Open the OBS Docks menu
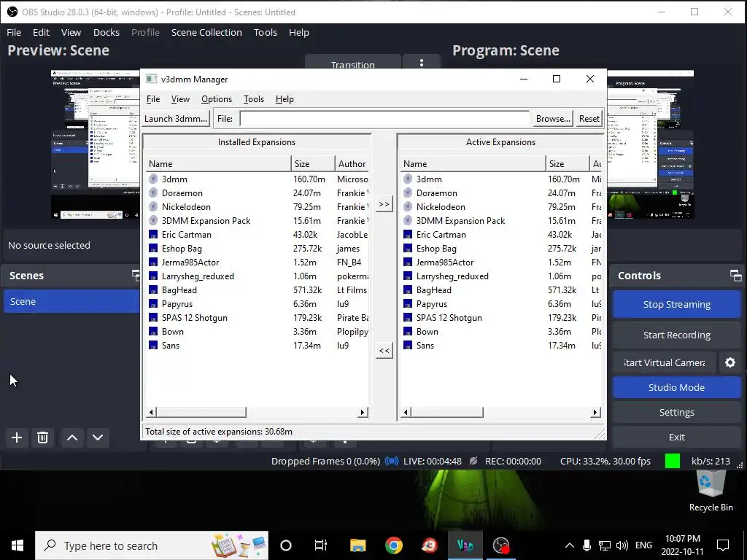Viewport: 747px width, 560px height. click(x=107, y=32)
